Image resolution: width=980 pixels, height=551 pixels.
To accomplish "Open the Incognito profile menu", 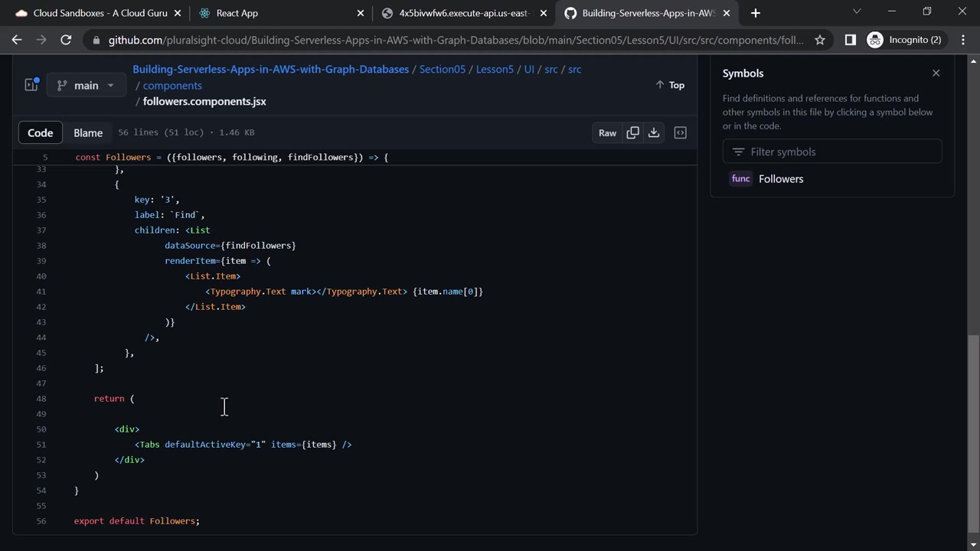I will coord(906,40).
